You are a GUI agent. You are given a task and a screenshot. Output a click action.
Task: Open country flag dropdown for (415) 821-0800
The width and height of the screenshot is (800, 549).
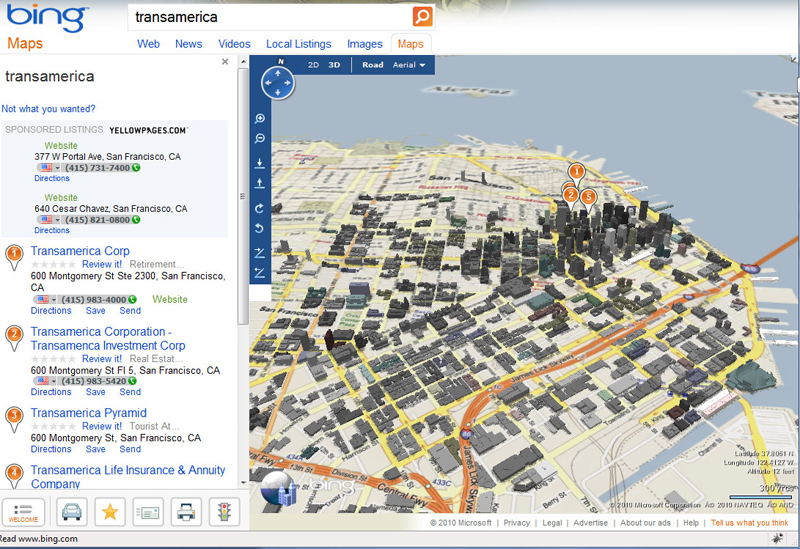pyautogui.click(x=49, y=220)
